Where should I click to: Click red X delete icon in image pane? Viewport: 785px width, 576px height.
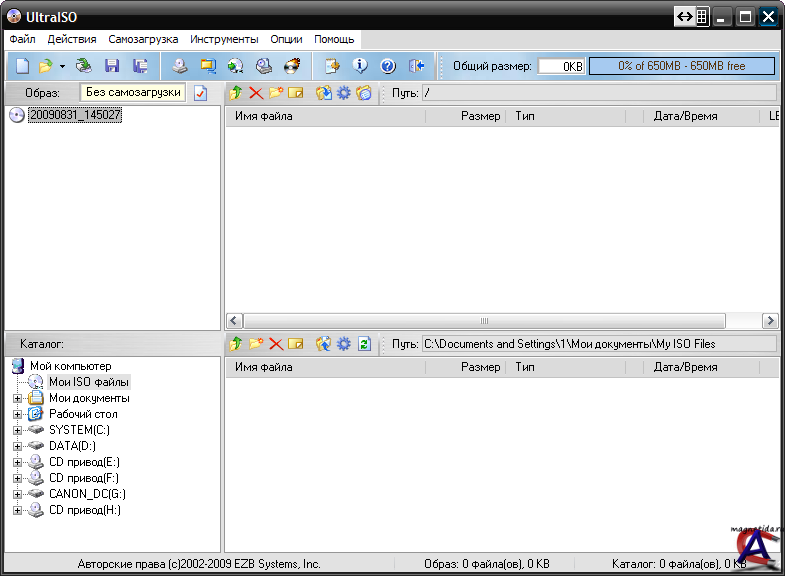(256, 93)
